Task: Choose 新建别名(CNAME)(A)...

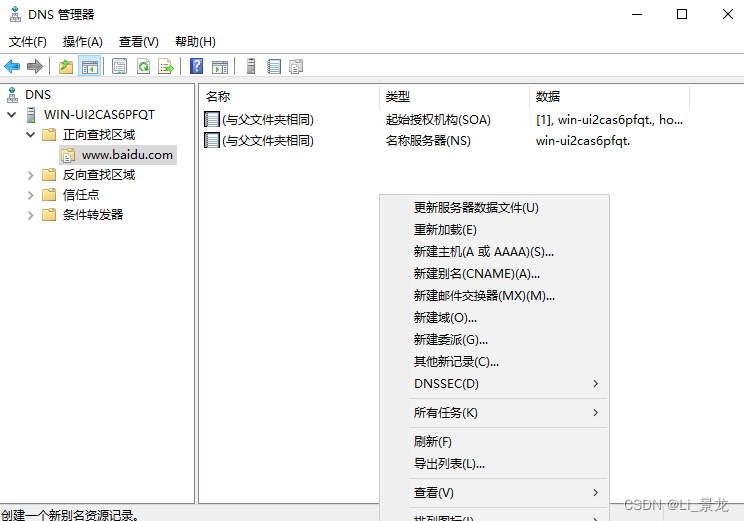Action: click(x=494, y=274)
